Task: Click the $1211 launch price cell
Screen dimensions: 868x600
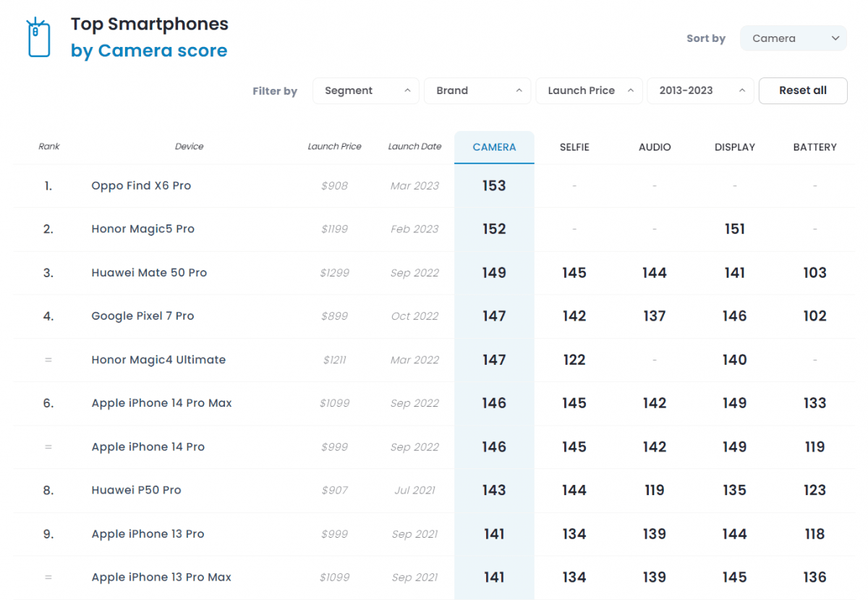Action: click(334, 360)
